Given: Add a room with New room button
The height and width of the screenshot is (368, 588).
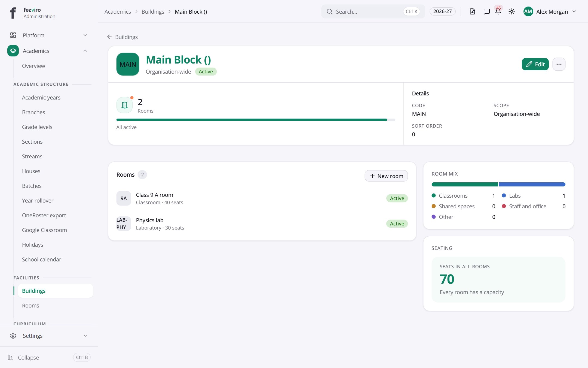Looking at the screenshot, I should pyautogui.click(x=386, y=176).
